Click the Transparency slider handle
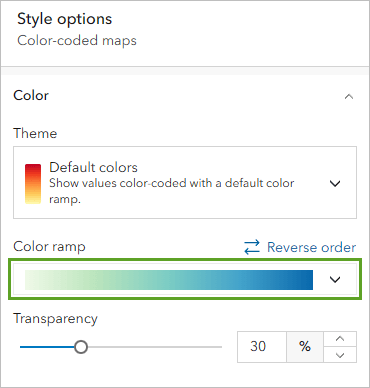 tap(81, 347)
